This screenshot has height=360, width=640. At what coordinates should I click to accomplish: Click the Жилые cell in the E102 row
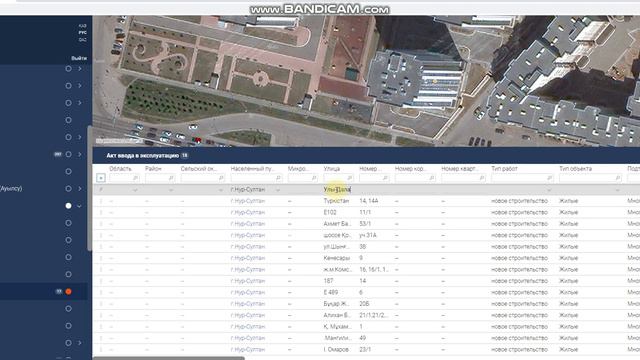click(569, 213)
